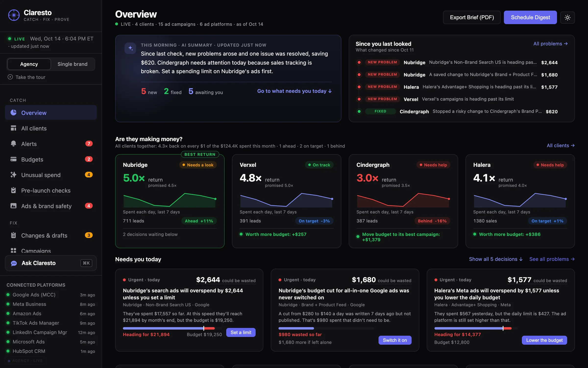
Task: Click the Campaigns grid icon
Action: click(x=13, y=250)
